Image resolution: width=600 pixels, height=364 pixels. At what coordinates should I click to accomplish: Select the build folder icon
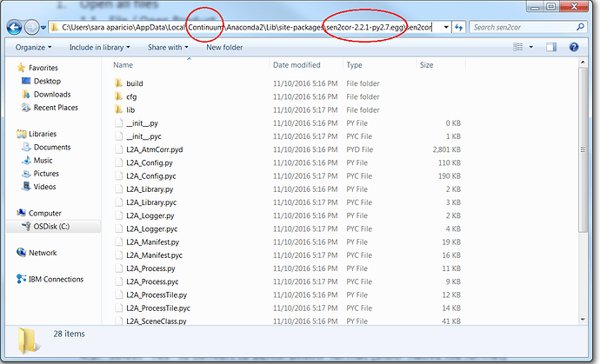118,83
